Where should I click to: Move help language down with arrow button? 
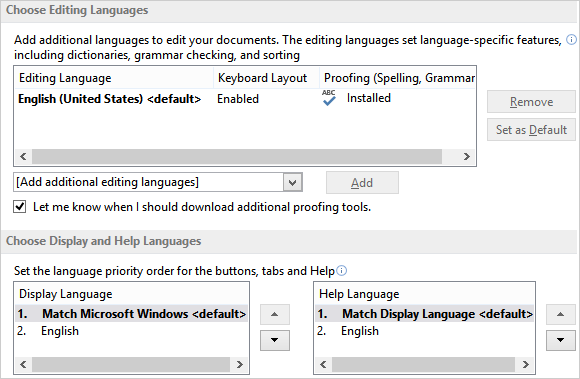560,340
